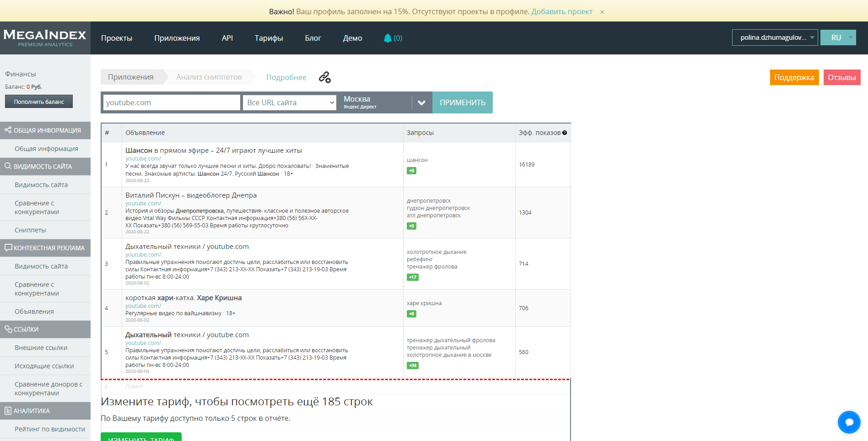Click the Виталий Пискун ad title

click(x=191, y=195)
